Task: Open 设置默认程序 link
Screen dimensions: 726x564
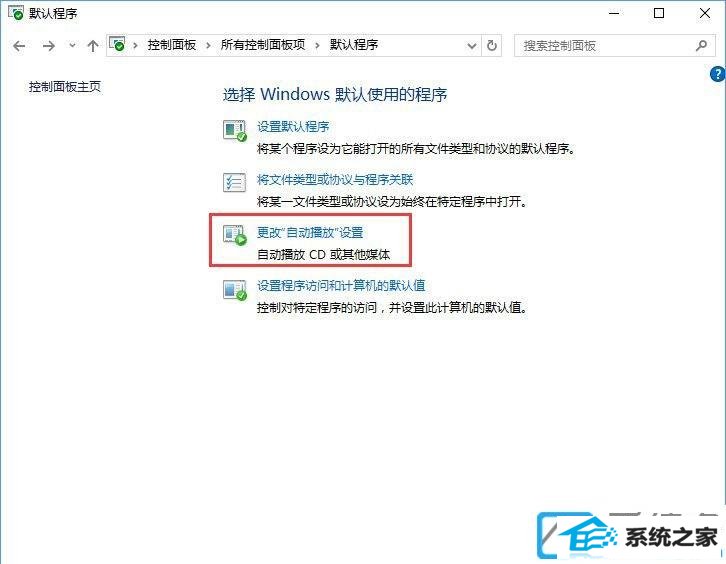Action: pos(293,126)
